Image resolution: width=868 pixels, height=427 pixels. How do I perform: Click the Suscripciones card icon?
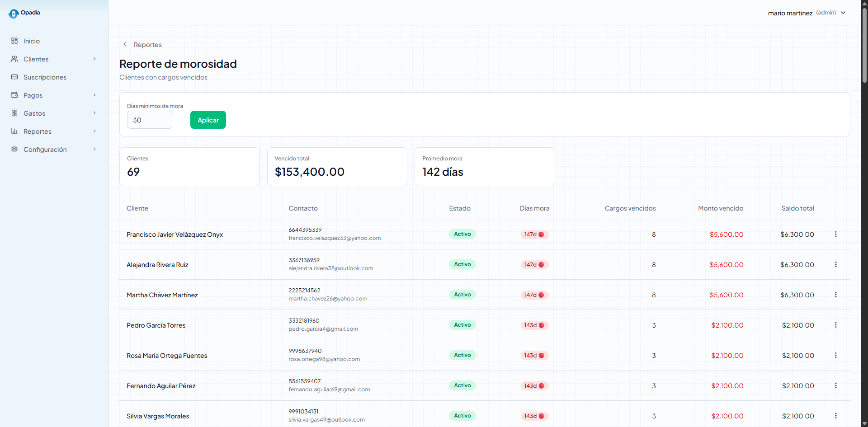14,77
